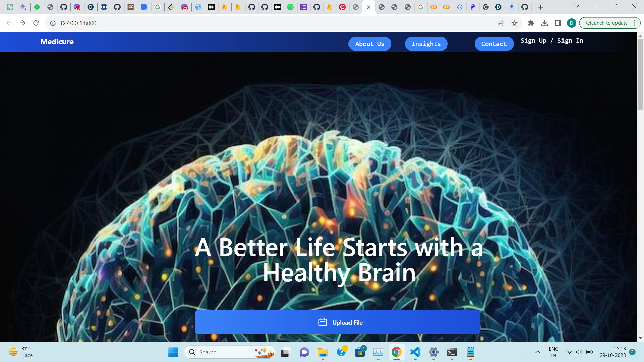644x362 pixels.
Task: Click the browser reload page icon
Action: tap(36, 23)
